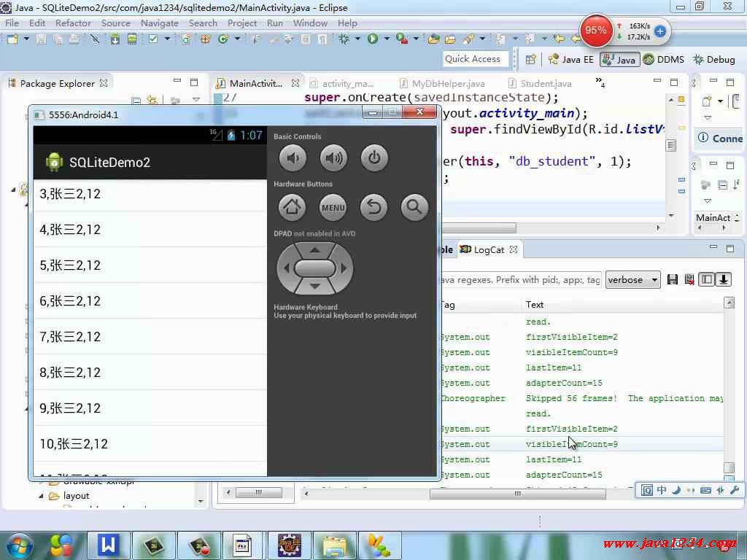This screenshot has height=560, width=747.
Task: Toggle the moon icon on IME bar
Action: click(676, 490)
